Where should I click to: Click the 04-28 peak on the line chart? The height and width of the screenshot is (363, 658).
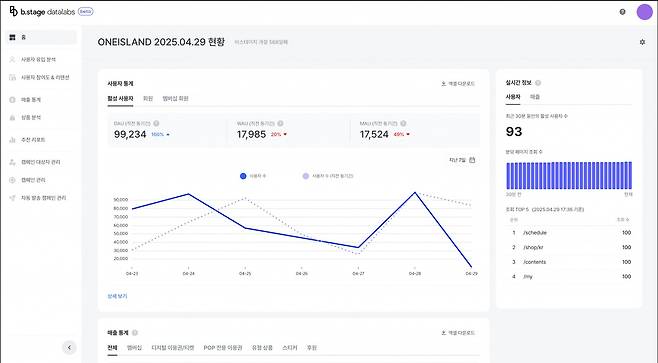415,193
